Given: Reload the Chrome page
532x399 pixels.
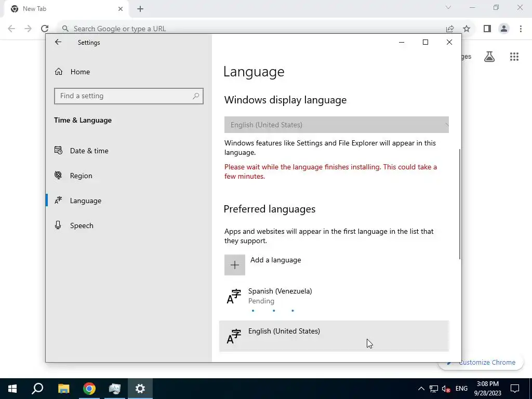Looking at the screenshot, I should [x=45, y=29].
